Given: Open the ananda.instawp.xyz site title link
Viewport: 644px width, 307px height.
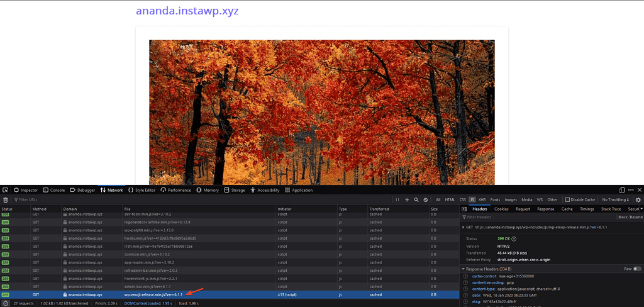Looking at the screenshot, I should pyautogui.click(x=187, y=11).
